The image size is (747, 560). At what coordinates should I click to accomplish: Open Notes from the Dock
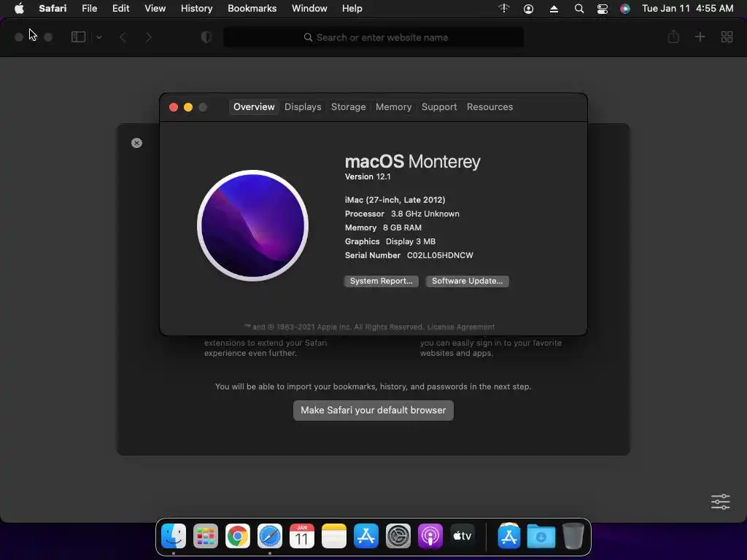(334, 536)
